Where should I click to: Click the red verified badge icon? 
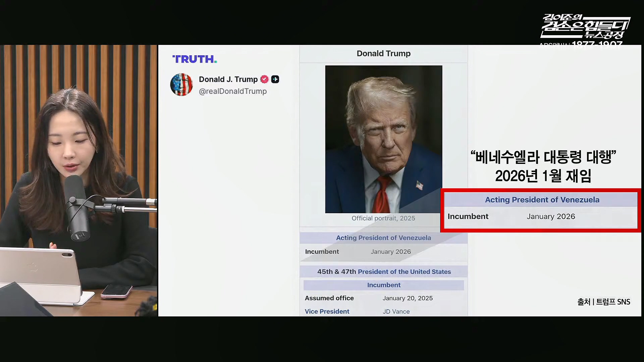(264, 79)
